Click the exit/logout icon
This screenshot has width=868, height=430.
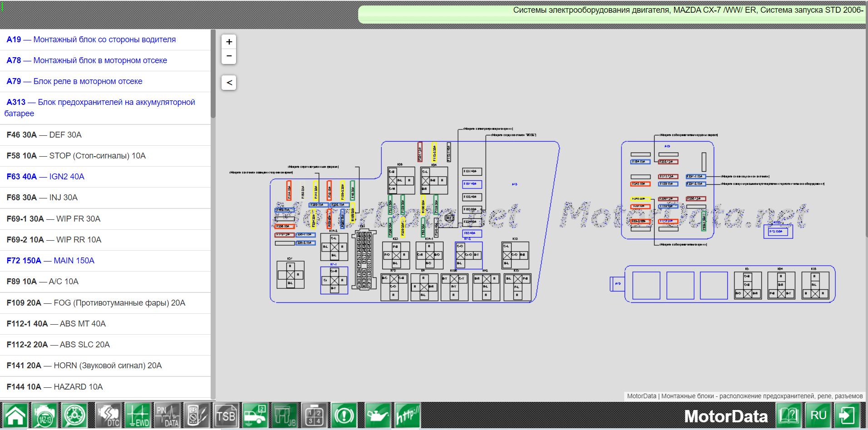(x=847, y=415)
